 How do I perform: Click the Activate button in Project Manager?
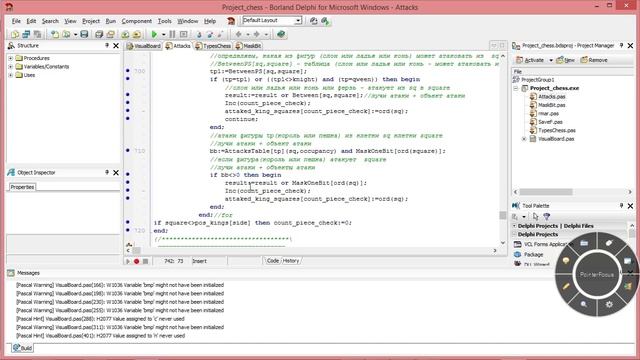pos(530,60)
